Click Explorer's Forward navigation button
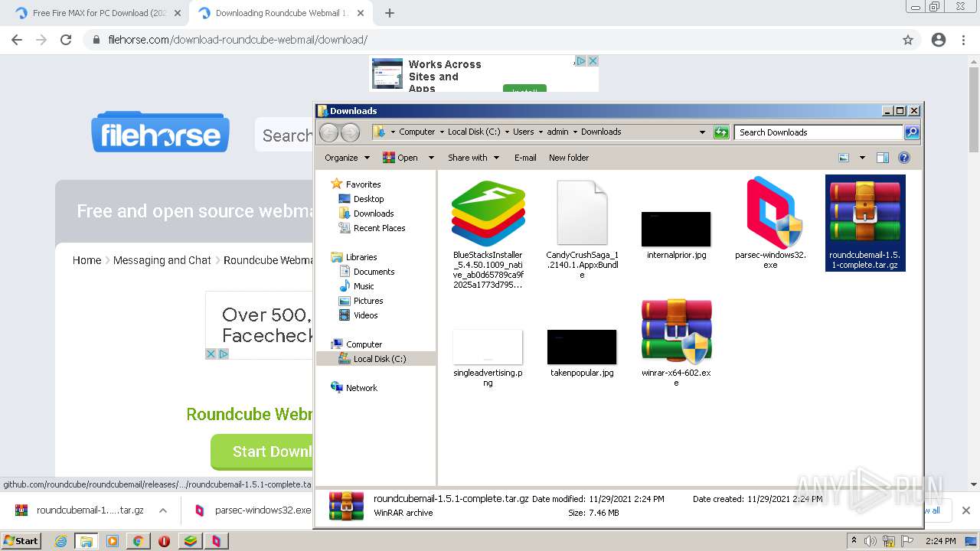Viewport: 980px width, 551px height. [350, 132]
